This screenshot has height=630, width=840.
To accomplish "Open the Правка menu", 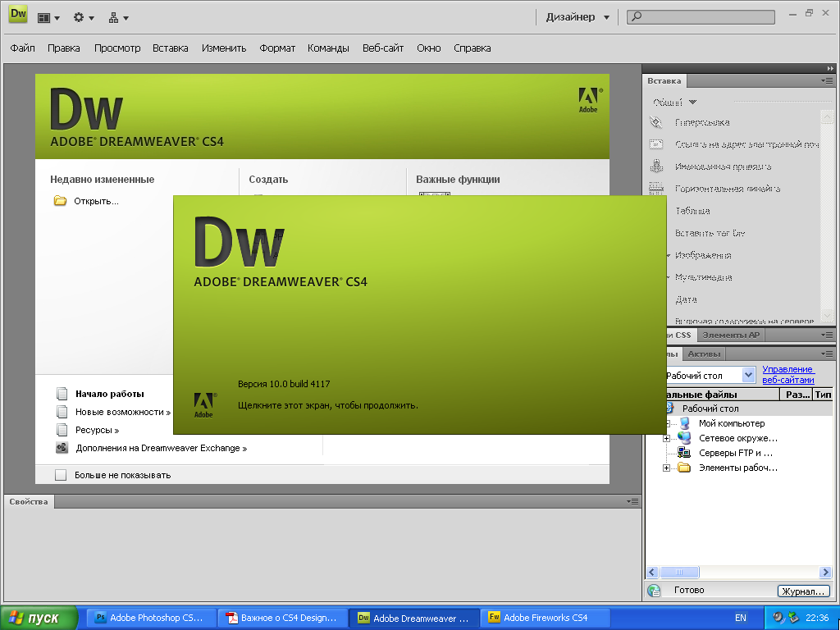I will (64, 48).
